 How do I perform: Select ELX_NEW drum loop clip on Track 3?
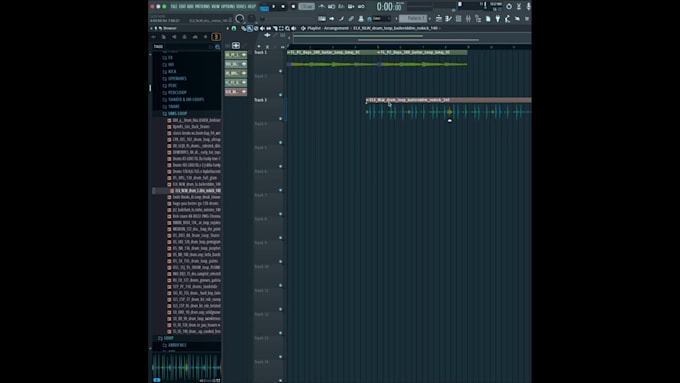pyautogui.click(x=449, y=108)
